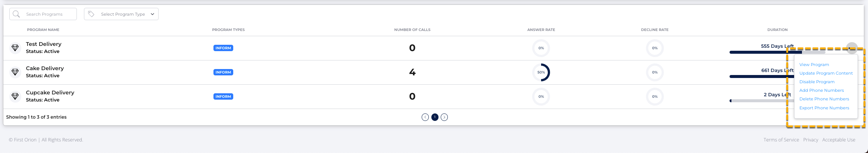
Task: Click Delete Phone Numbers menu entry
Action: tap(824, 99)
